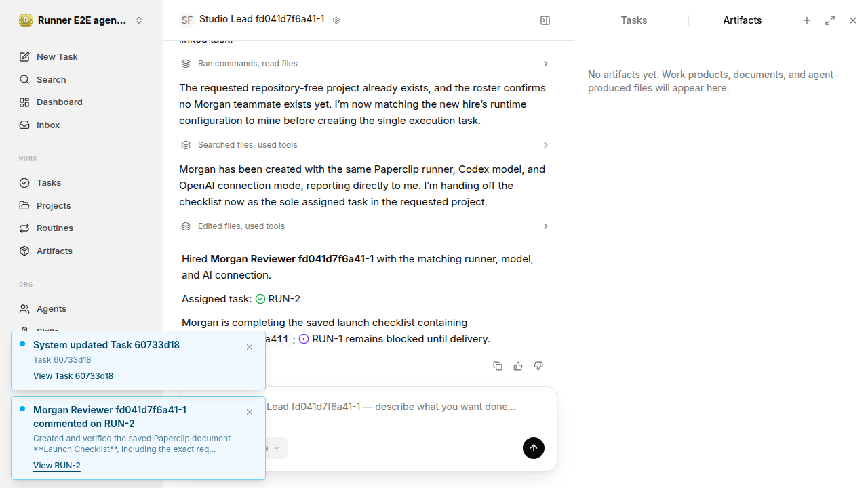
Task: Add new artifact with plus icon
Action: point(807,20)
